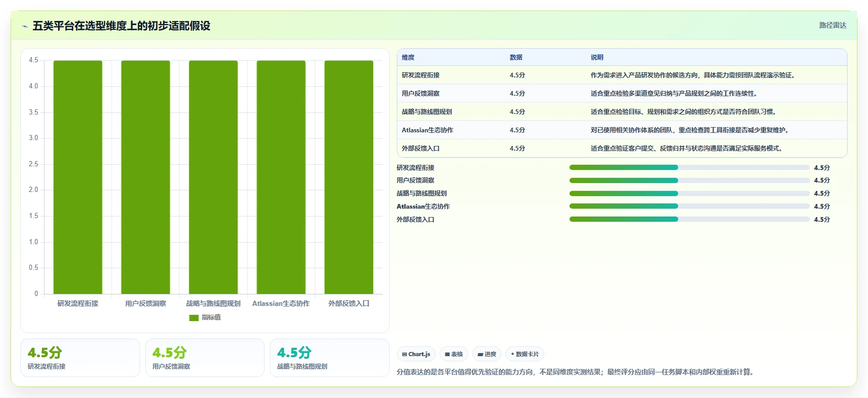The image size is (868, 398).
Task: Click the Atlassian生态协作 x-axis label
Action: pos(281,303)
